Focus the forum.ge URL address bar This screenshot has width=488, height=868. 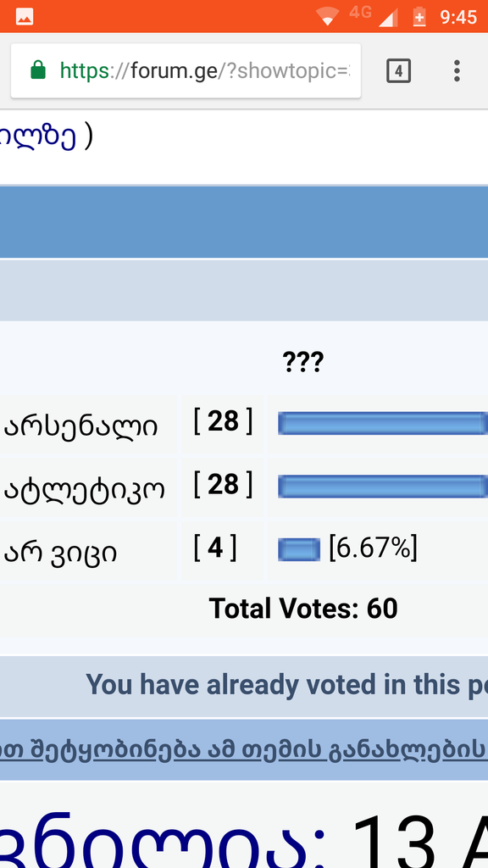pyautogui.click(x=186, y=71)
